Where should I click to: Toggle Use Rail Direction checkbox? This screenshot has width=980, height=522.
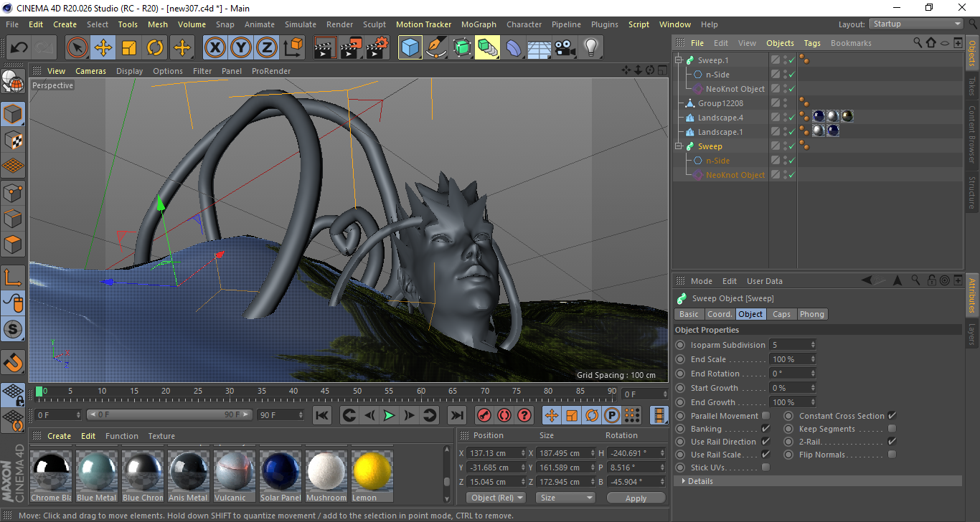click(x=765, y=442)
